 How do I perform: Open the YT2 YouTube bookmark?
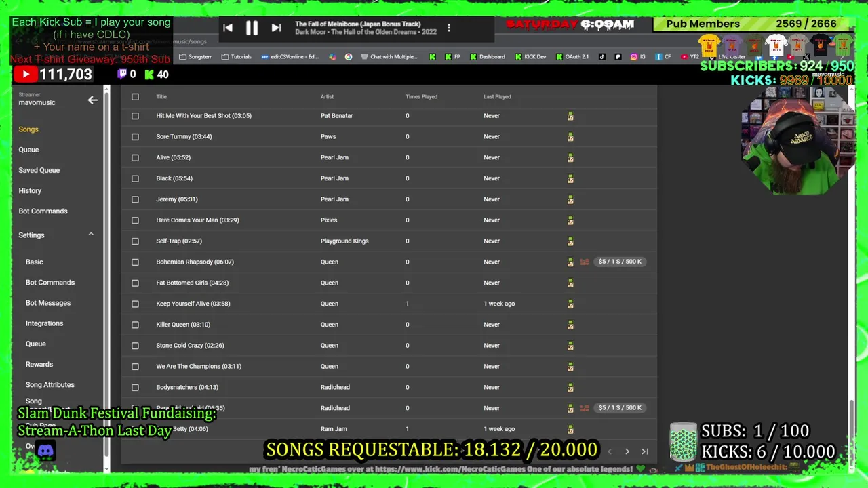point(690,57)
